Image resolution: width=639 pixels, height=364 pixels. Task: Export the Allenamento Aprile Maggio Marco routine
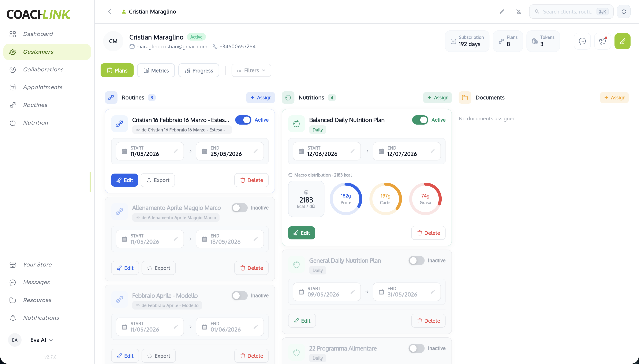(x=158, y=268)
